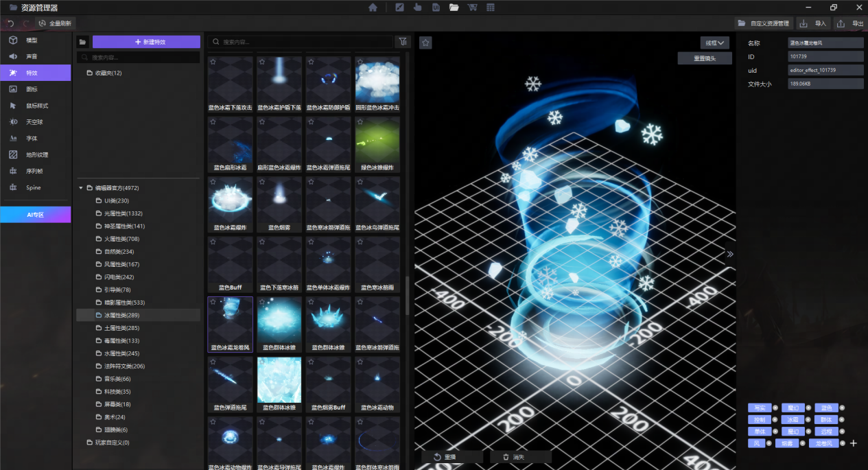Remove the 风 tag

(769, 443)
